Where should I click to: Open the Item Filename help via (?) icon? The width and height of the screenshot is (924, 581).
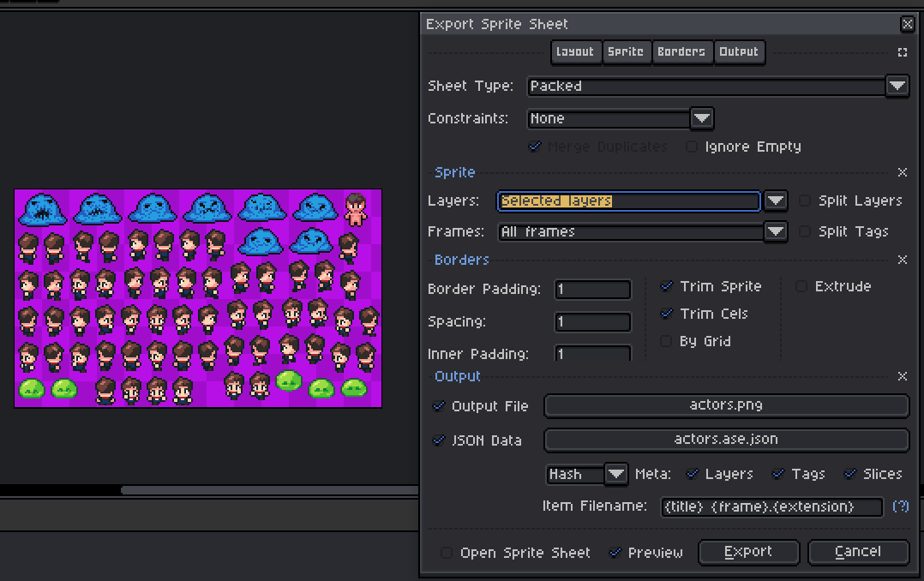(x=900, y=506)
